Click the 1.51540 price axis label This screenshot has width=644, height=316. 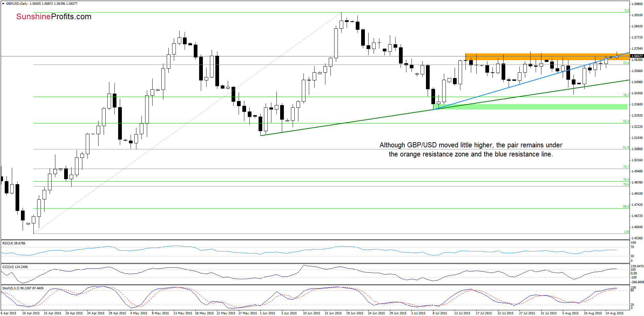tap(637, 138)
